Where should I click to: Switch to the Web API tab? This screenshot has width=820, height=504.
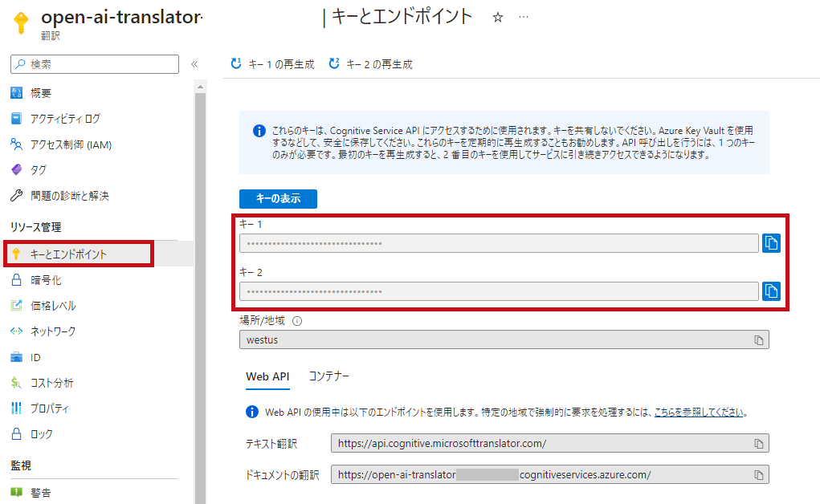(x=267, y=377)
